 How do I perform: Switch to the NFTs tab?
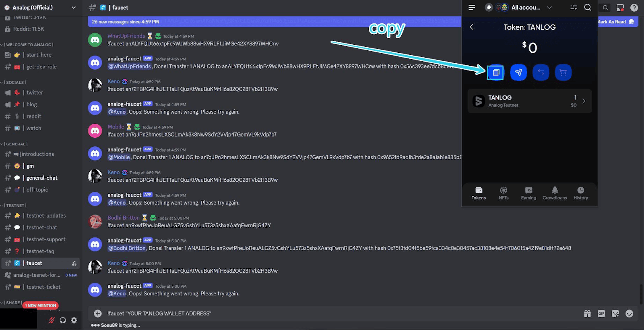pyautogui.click(x=504, y=193)
